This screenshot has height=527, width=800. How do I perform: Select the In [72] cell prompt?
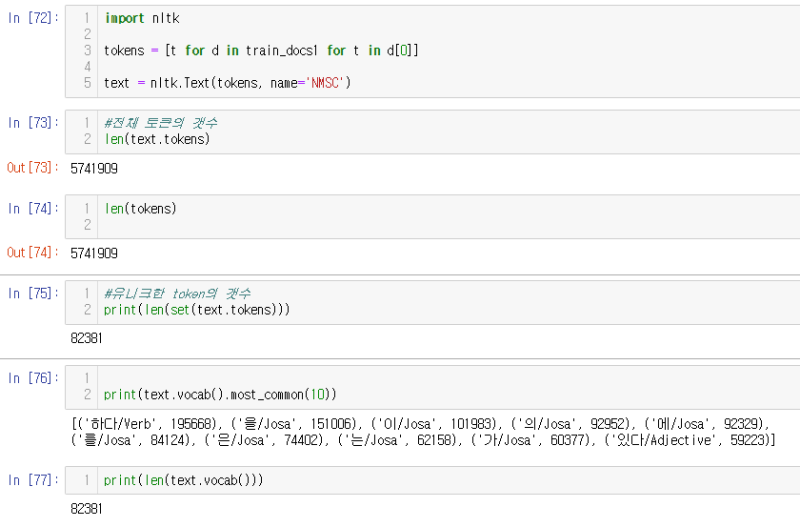(x=30, y=18)
